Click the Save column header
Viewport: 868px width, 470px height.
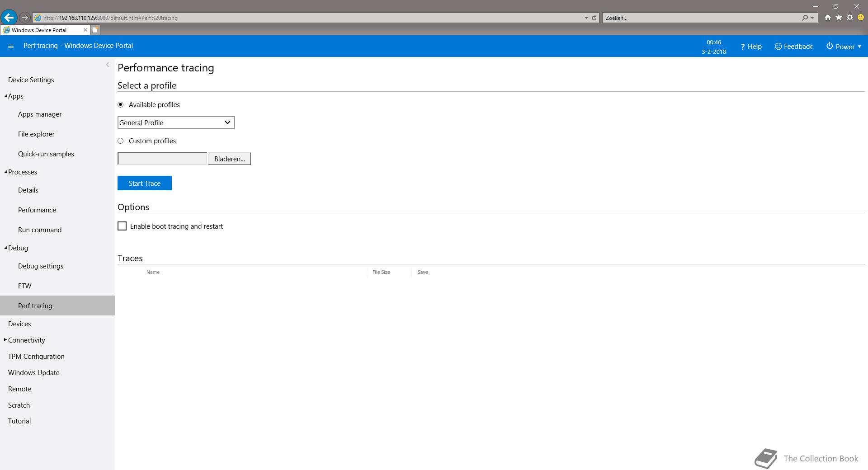(423, 272)
